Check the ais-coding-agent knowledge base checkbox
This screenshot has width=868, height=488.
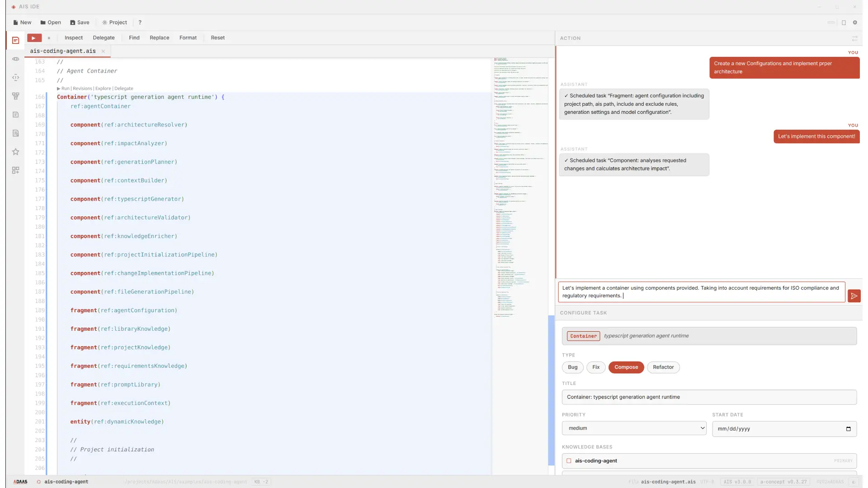click(569, 461)
